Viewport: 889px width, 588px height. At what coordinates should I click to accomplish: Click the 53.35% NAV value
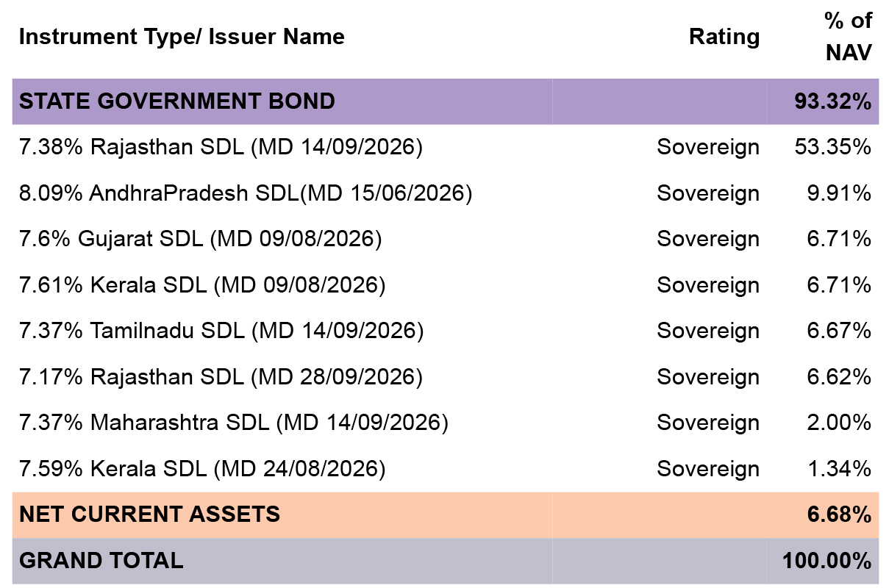[x=832, y=147]
